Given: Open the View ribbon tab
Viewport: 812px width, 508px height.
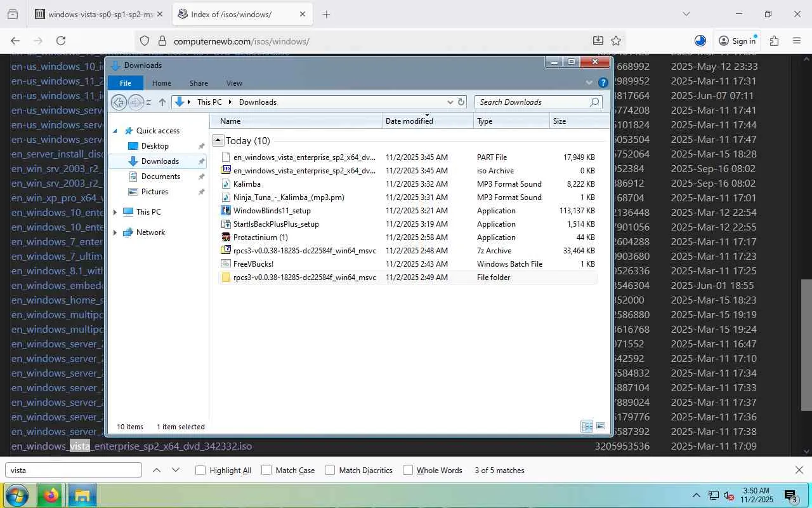Looking at the screenshot, I should (234, 83).
